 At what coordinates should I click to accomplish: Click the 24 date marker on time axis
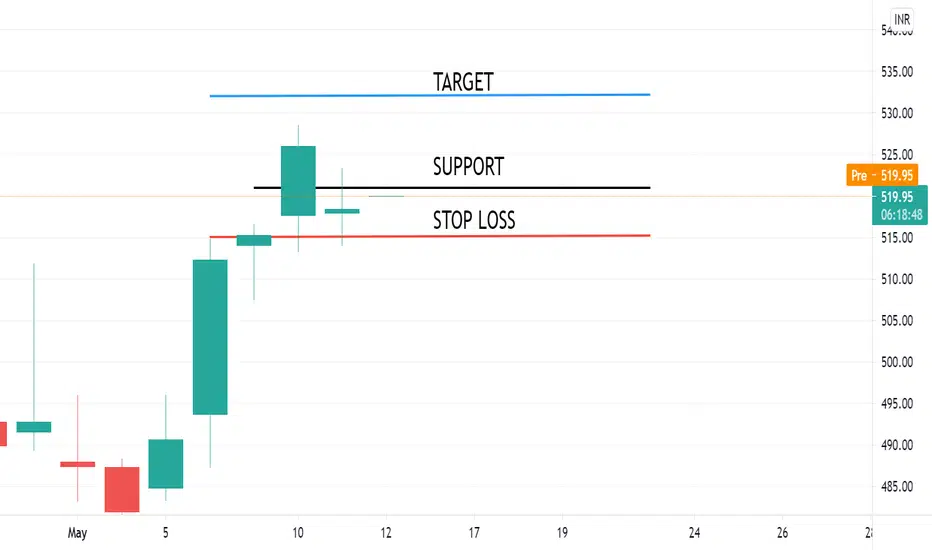point(694,533)
